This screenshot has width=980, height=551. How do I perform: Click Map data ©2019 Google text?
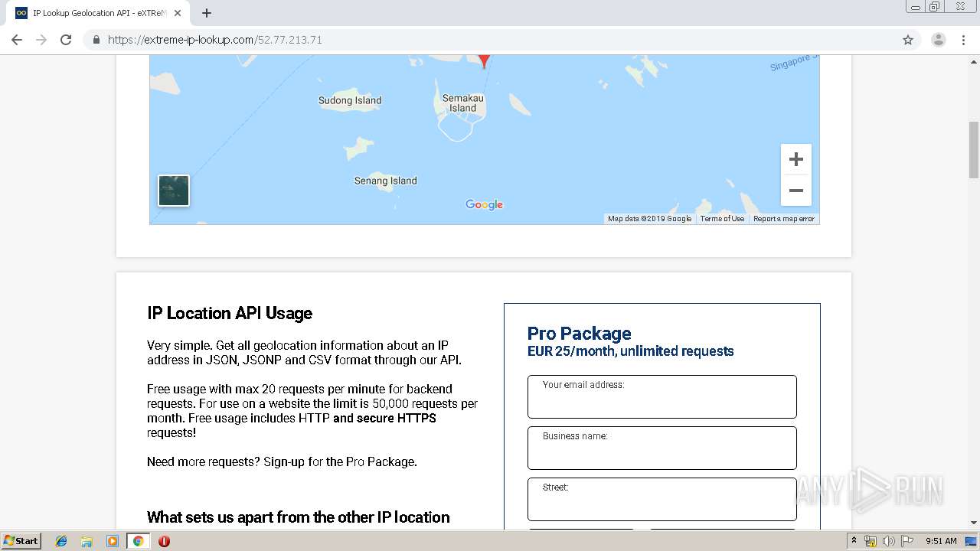(649, 219)
